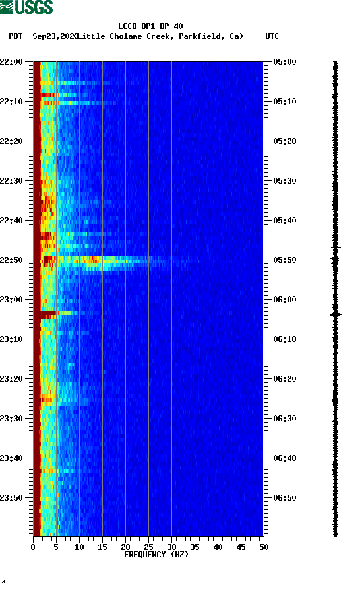
Task: Click the 23:20 PDT time label
Action: pos(11,379)
